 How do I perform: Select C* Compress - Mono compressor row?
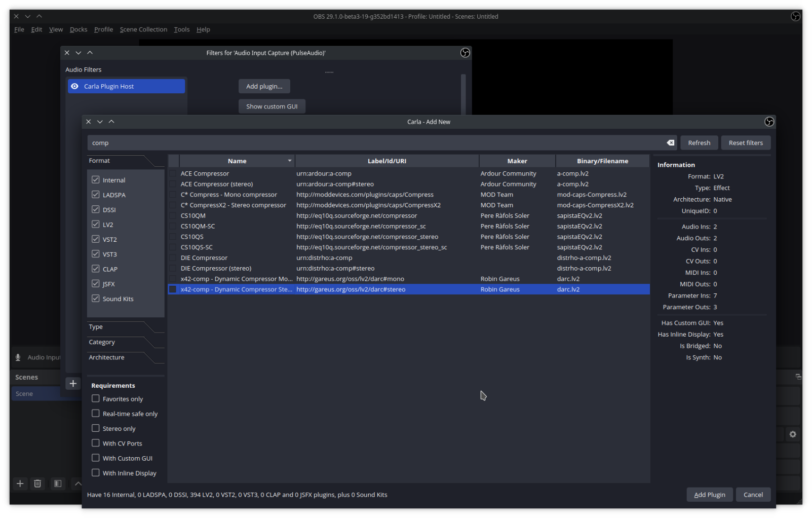tap(409, 195)
